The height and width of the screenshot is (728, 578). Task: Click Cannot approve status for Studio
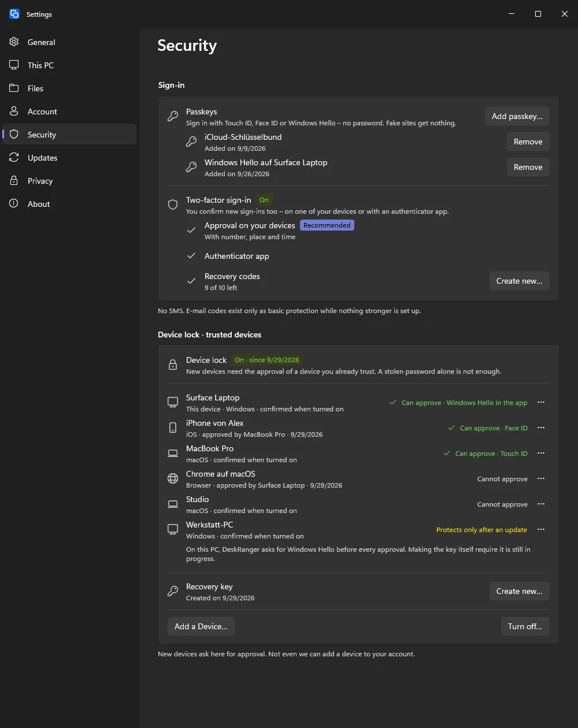[x=502, y=504]
